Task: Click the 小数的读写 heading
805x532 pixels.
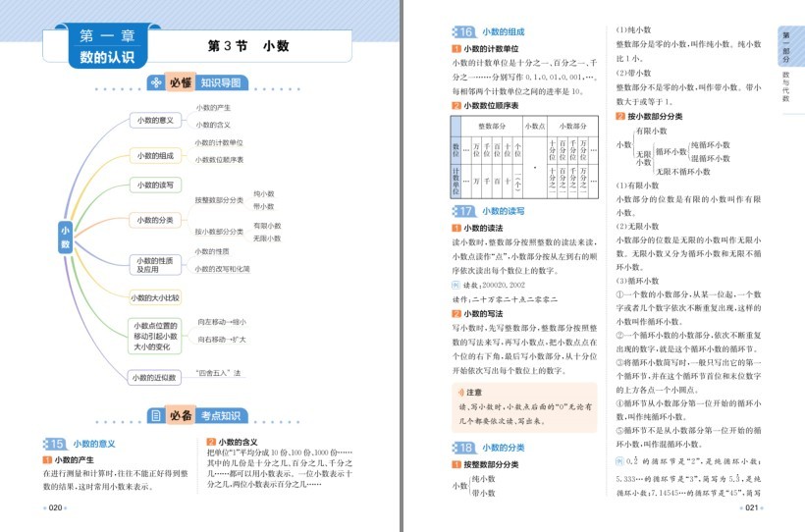Action: pyautogui.click(x=503, y=211)
